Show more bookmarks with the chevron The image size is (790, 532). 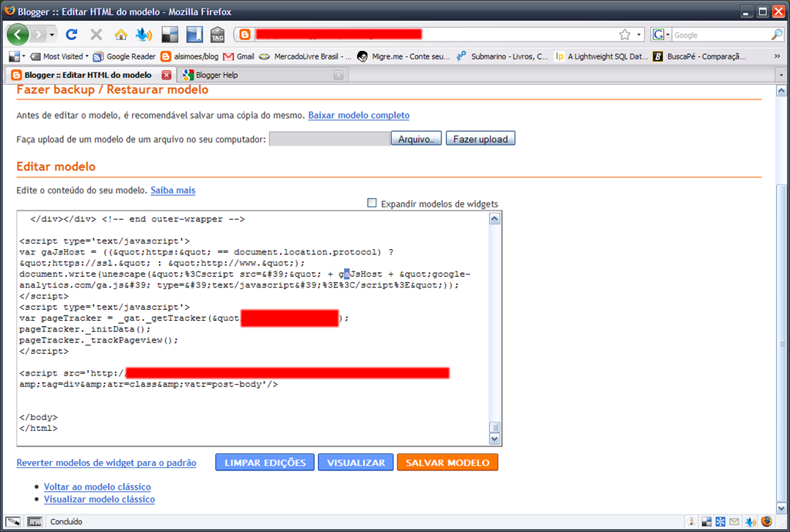point(778,56)
